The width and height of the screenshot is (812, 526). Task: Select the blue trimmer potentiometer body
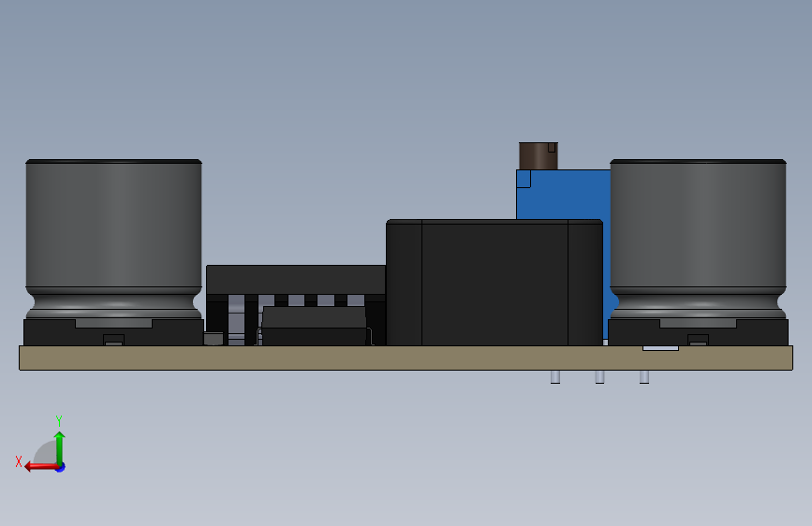[563, 194]
